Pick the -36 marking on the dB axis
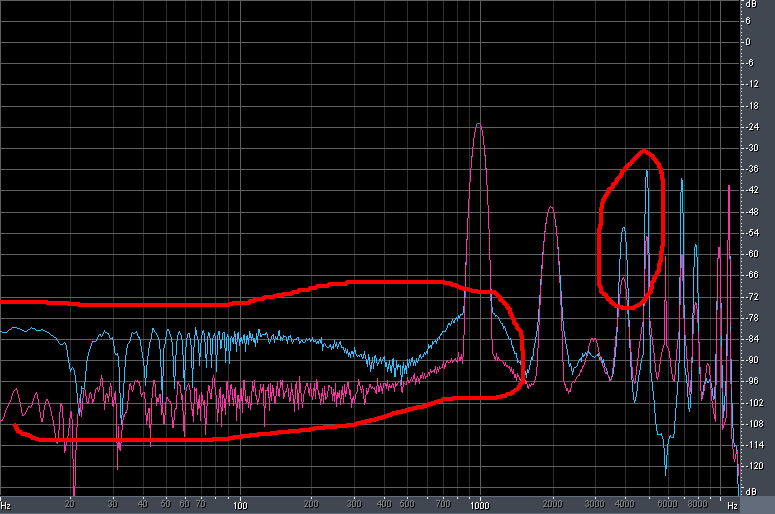The height and width of the screenshot is (514, 775). (x=751, y=169)
